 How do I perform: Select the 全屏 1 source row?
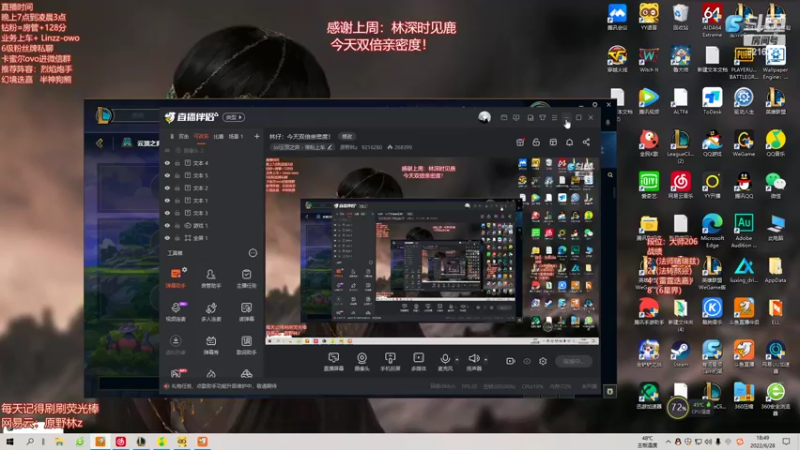tap(212, 238)
